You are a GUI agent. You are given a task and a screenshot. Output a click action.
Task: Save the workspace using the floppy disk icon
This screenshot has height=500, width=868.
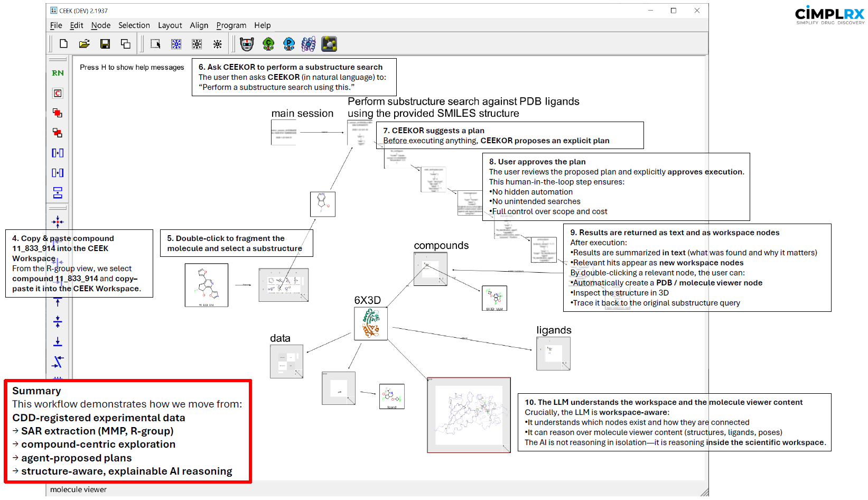coord(105,44)
